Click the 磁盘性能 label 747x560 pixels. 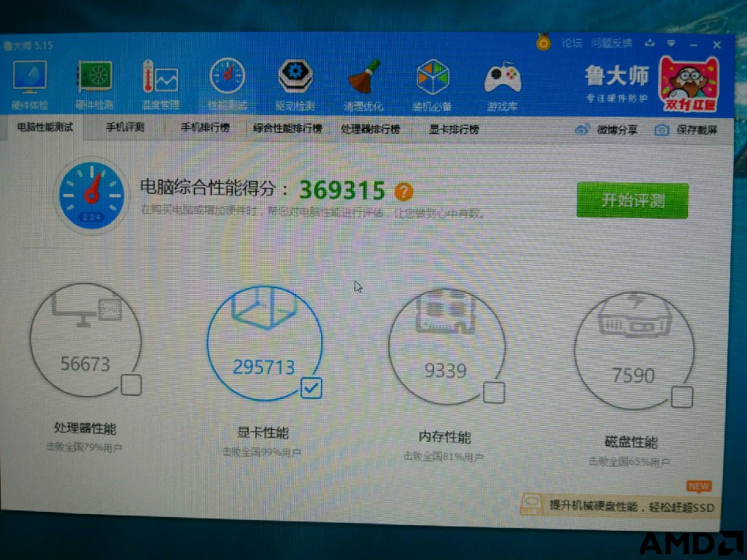click(x=631, y=442)
